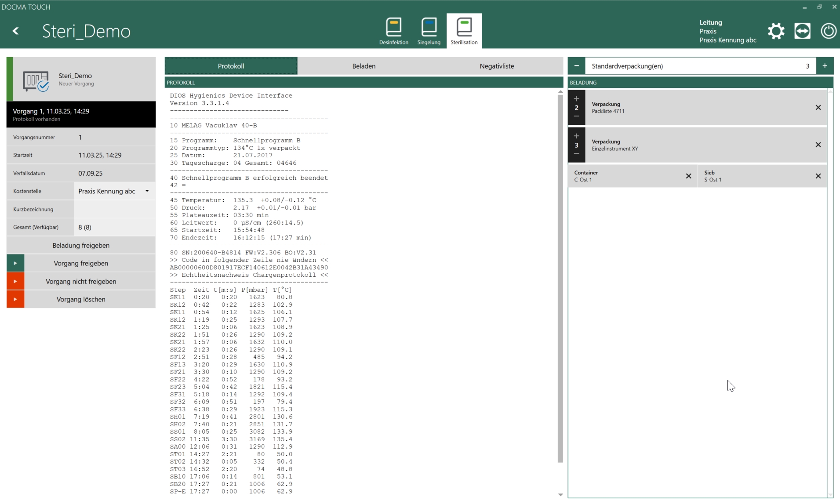Click the power button icon
Viewport: 840px width, 504px height.
click(829, 31)
